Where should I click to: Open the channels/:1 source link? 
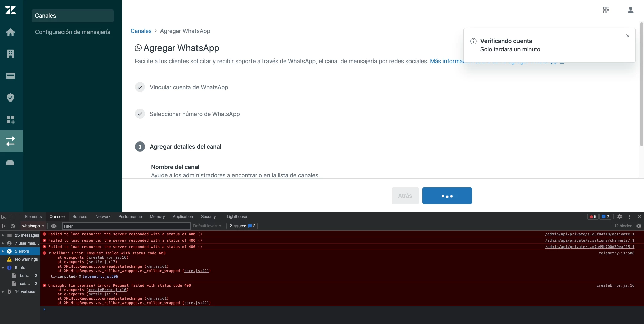click(x=589, y=240)
